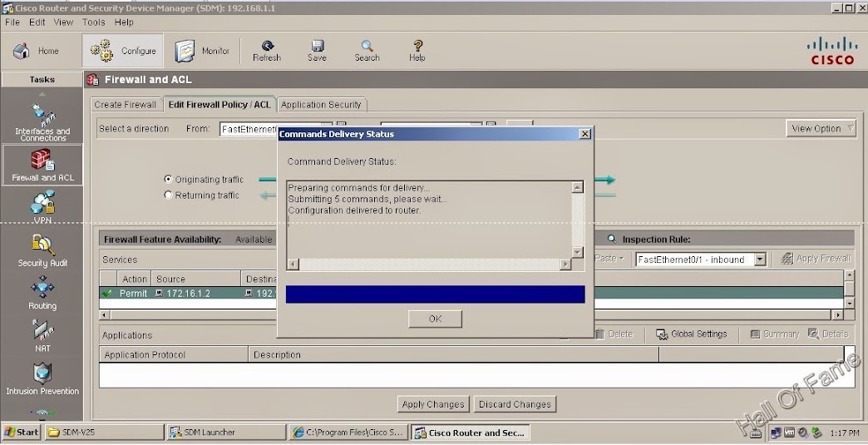Switch to the Create Firewall tab
Viewport: 868px width, 445px height.
pos(125,105)
